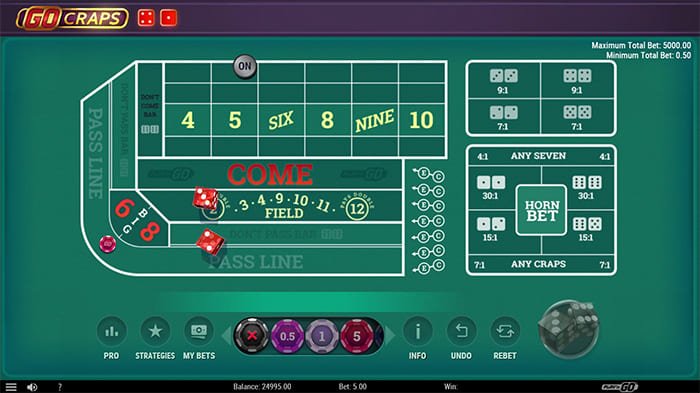Image resolution: width=700 pixels, height=393 pixels.
Task: Click the Balance: 24995.00 readout
Action: tap(262, 387)
